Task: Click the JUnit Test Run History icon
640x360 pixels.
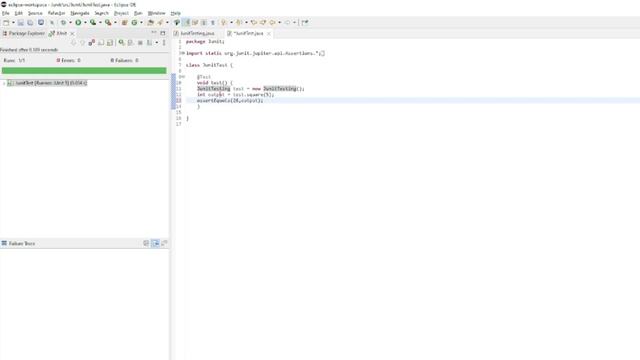Action: tap(149, 42)
